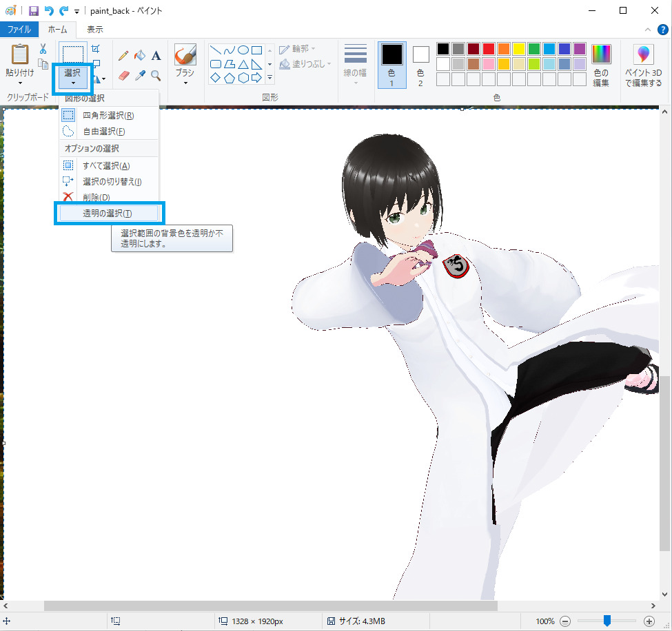672x631 pixels.
Task: Open Paint 3D editing button
Action: [x=643, y=65]
